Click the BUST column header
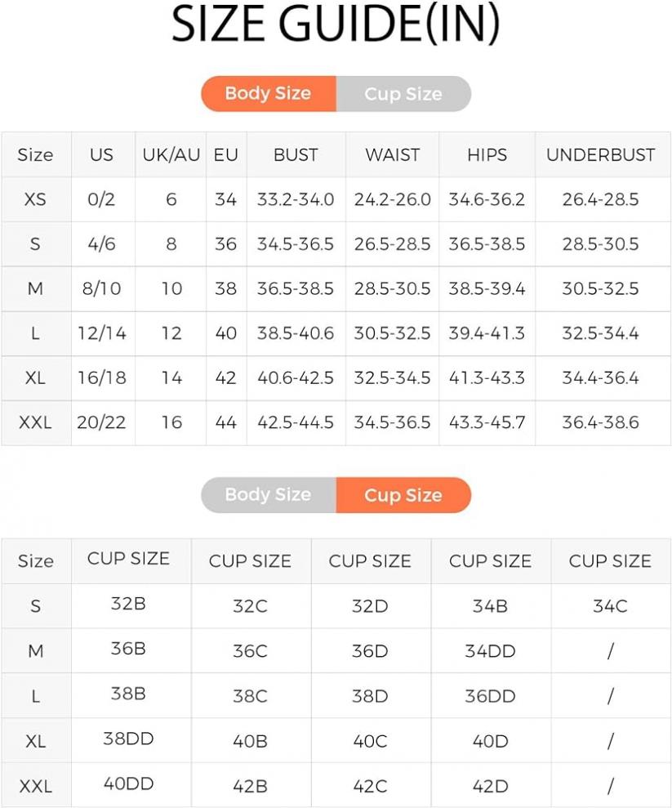The height and width of the screenshot is (808, 672). click(296, 154)
